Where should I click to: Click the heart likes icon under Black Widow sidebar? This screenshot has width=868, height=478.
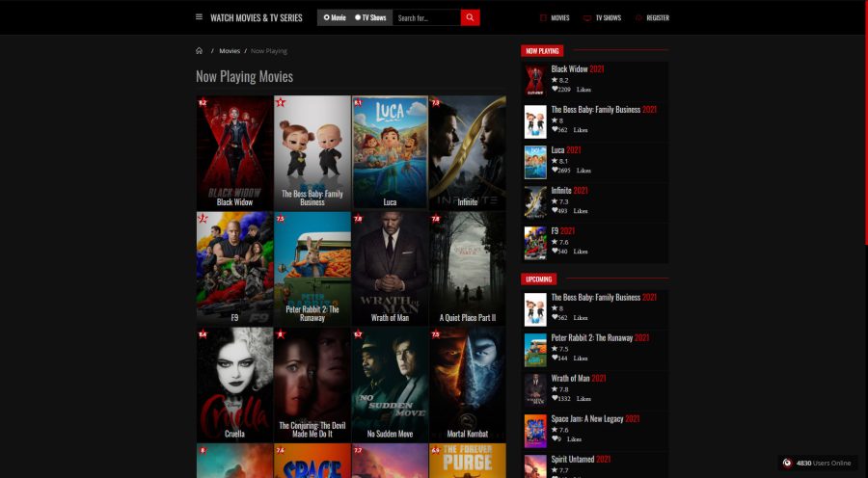[x=555, y=89]
